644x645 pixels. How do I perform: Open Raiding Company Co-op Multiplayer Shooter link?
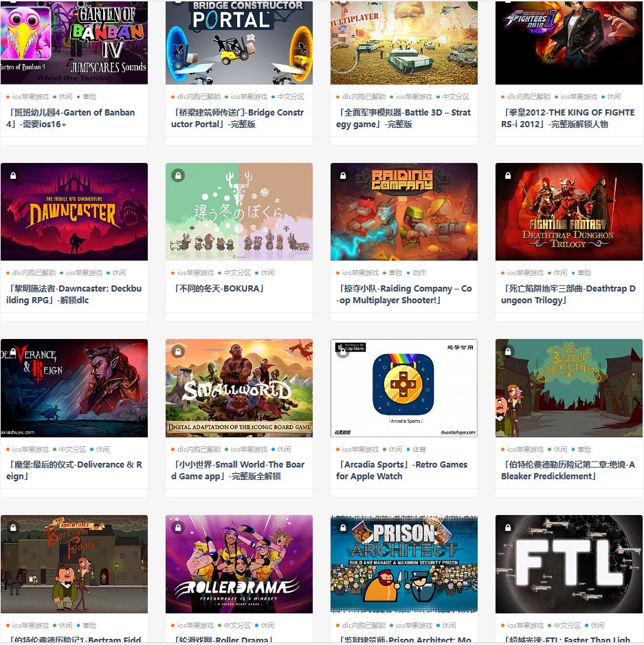pos(404,294)
